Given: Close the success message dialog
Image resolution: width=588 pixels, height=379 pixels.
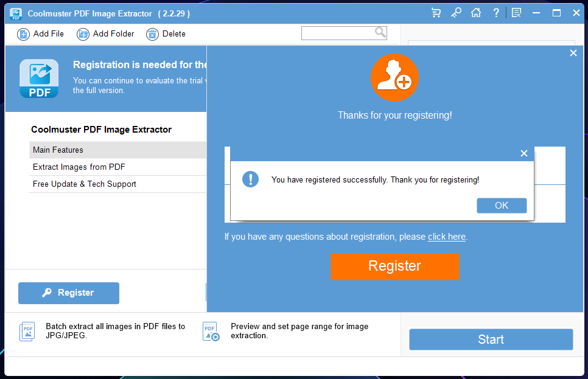Looking at the screenshot, I should coord(524,153).
